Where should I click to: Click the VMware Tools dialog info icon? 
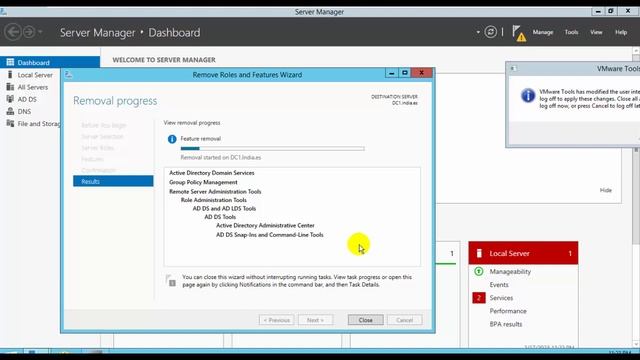(x=528, y=96)
